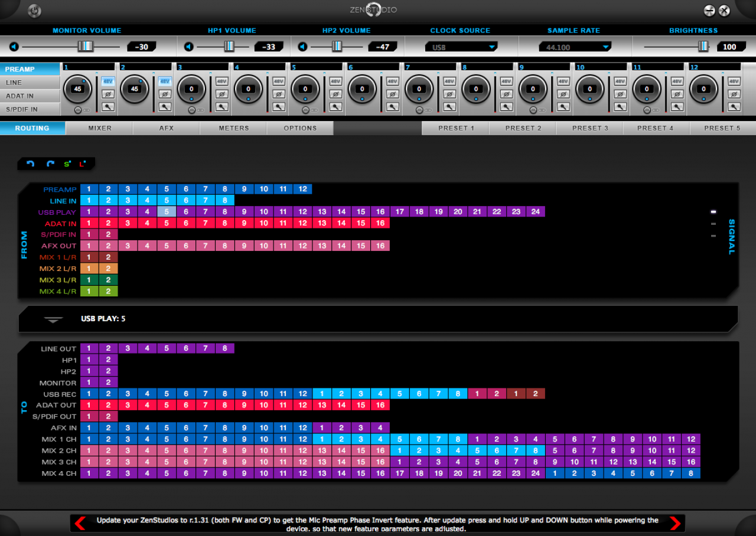Collapse panel using triangle beside USB PLAY: 5
This screenshot has width=756, height=536.
tap(53, 319)
